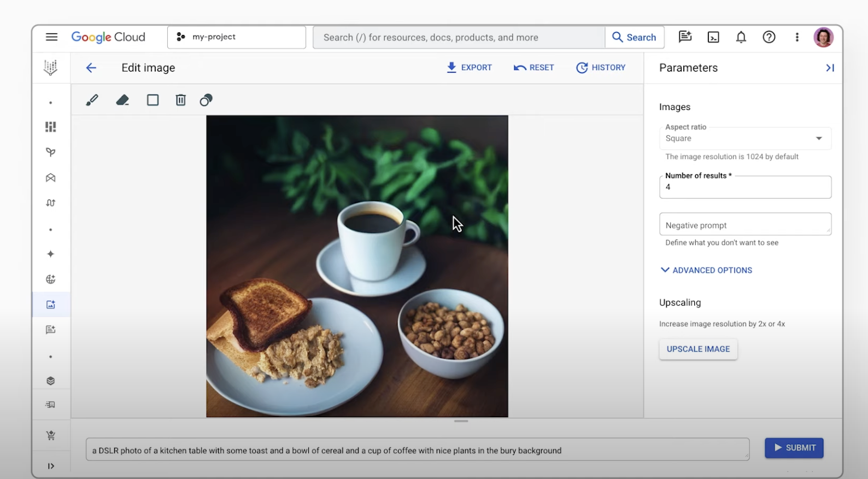
Task: Click the Upscale Image button
Action: point(698,349)
